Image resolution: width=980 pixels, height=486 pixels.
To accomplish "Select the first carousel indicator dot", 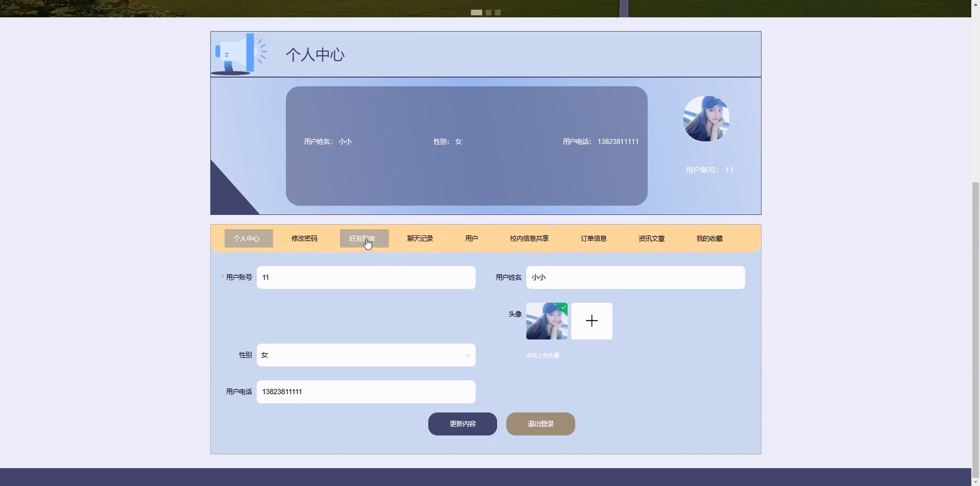I will click(476, 12).
